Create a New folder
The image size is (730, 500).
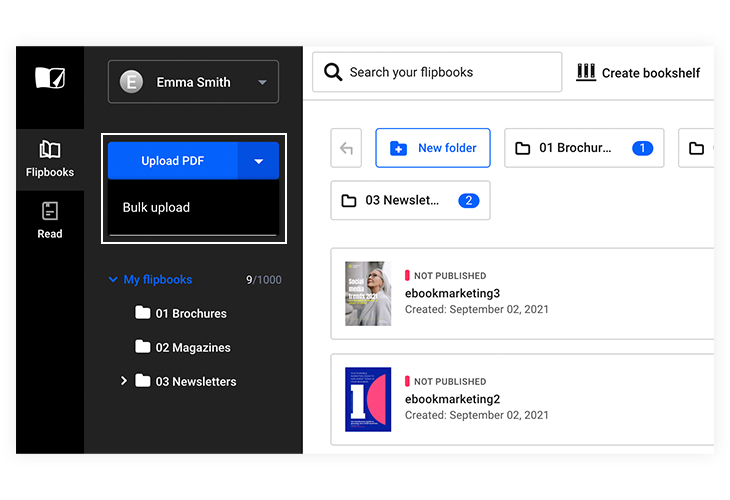[433, 148]
